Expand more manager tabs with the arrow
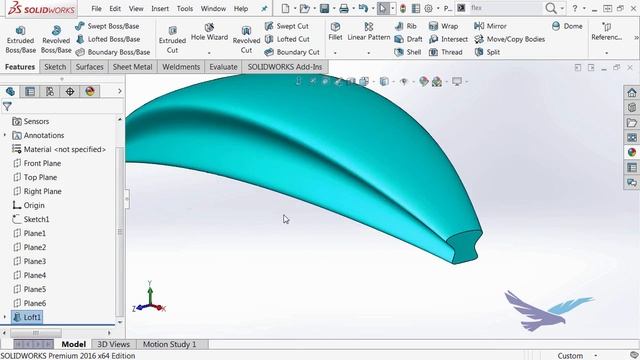Viewport: 640px width, 360px height. (x=120, y=91)
